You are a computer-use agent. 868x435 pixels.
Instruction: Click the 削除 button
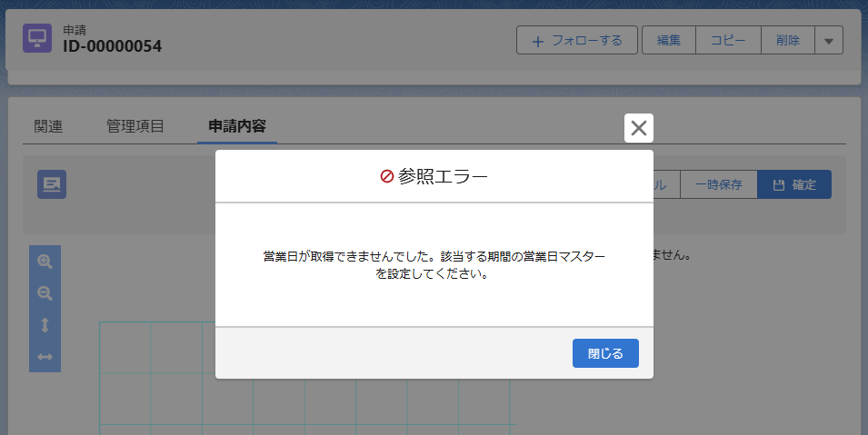click(x=788, y=40)
